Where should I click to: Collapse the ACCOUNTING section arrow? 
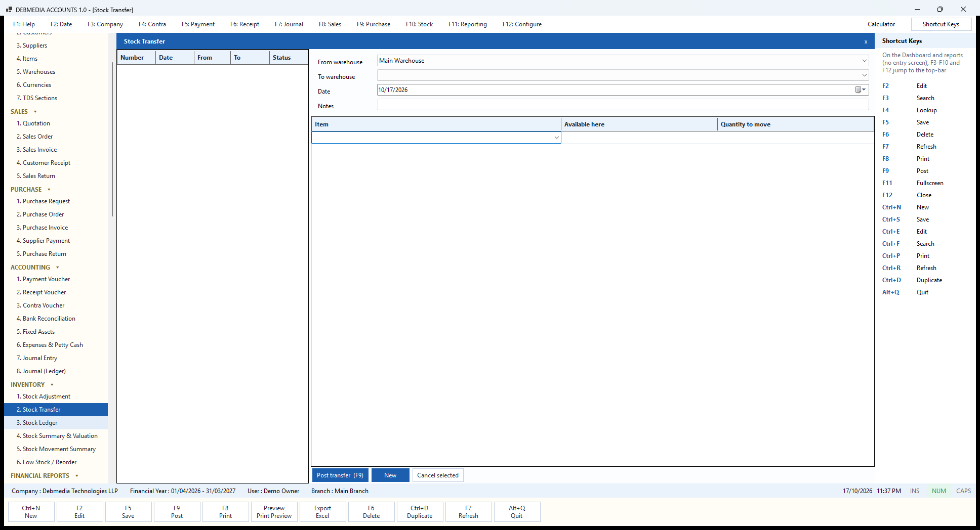tap(57, 268)
